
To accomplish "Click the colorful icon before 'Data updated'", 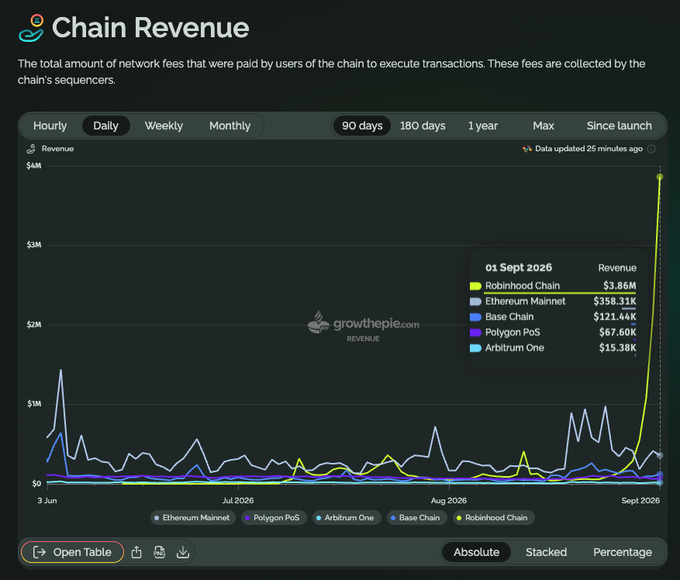I will click(527, 149).
